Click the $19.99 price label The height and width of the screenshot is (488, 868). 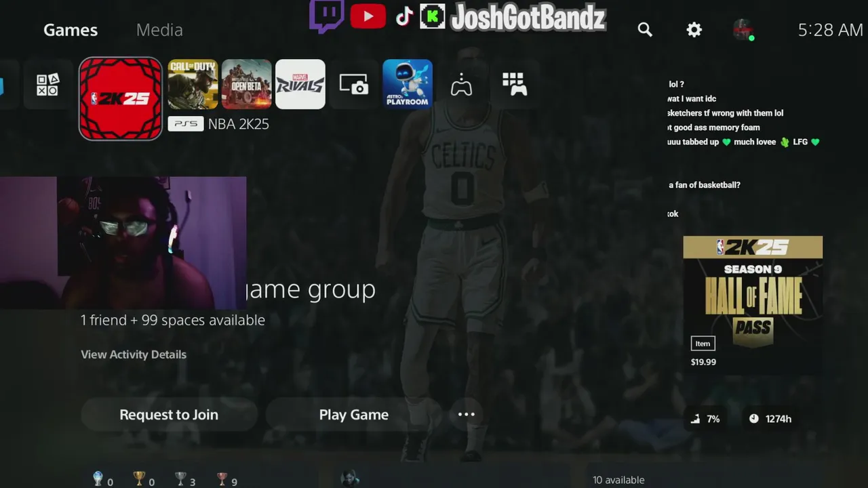pyautogui.click(x=703, y=362)
